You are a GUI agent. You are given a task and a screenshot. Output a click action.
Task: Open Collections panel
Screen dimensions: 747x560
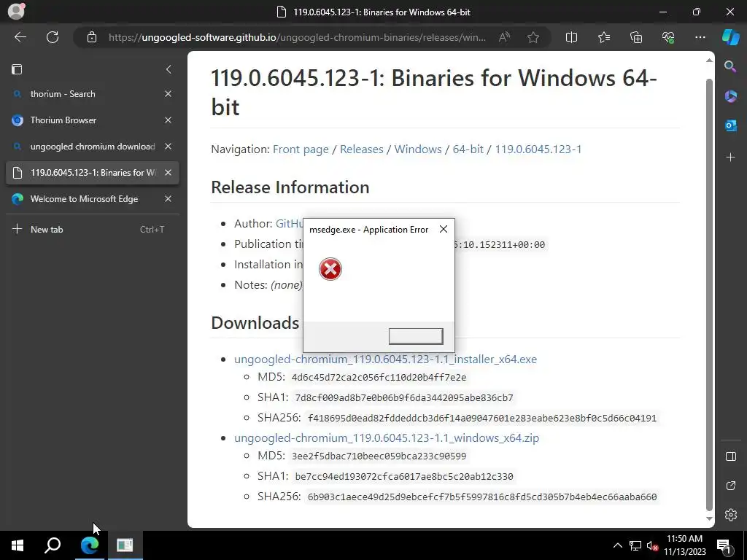tap(636, 37)
